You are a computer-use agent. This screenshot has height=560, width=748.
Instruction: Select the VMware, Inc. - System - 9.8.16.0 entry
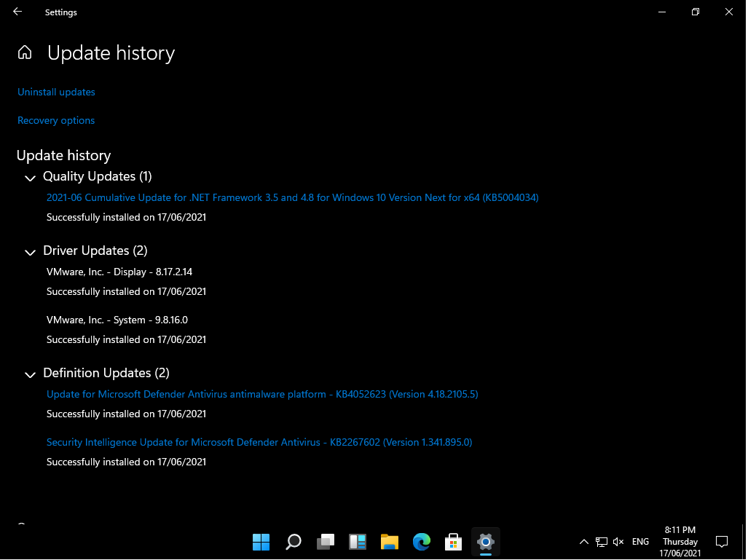click(x=117, y=320)
